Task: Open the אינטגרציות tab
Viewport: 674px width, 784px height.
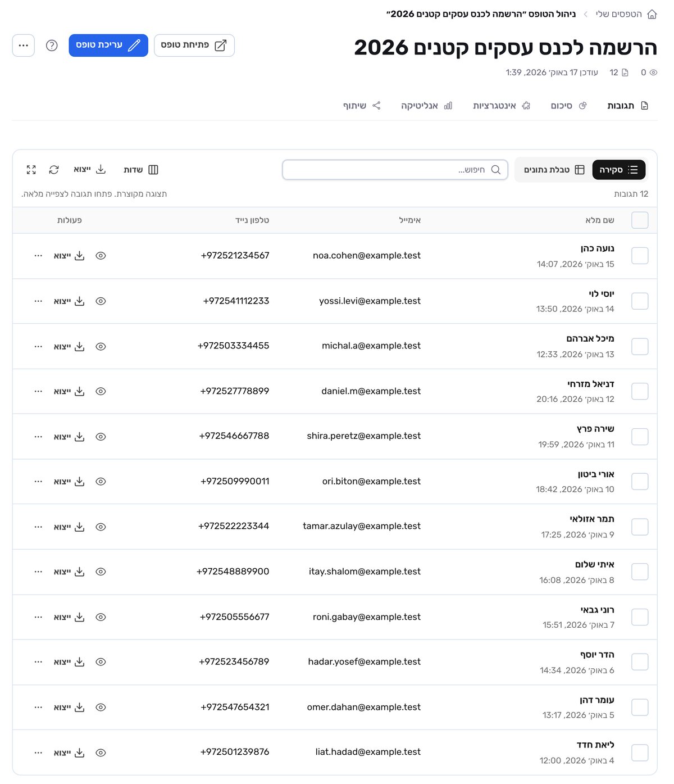Action: coord(502,106)
